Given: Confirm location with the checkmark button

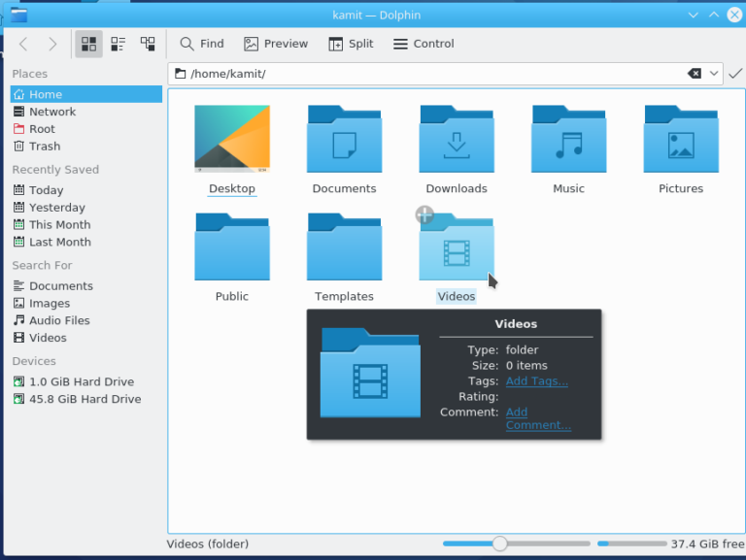Looking at the screenshot, I should [735, 74].
